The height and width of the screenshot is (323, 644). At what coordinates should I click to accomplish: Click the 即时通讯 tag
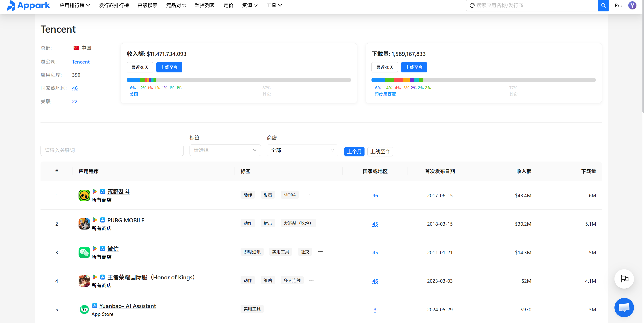(x=252, y=252)
